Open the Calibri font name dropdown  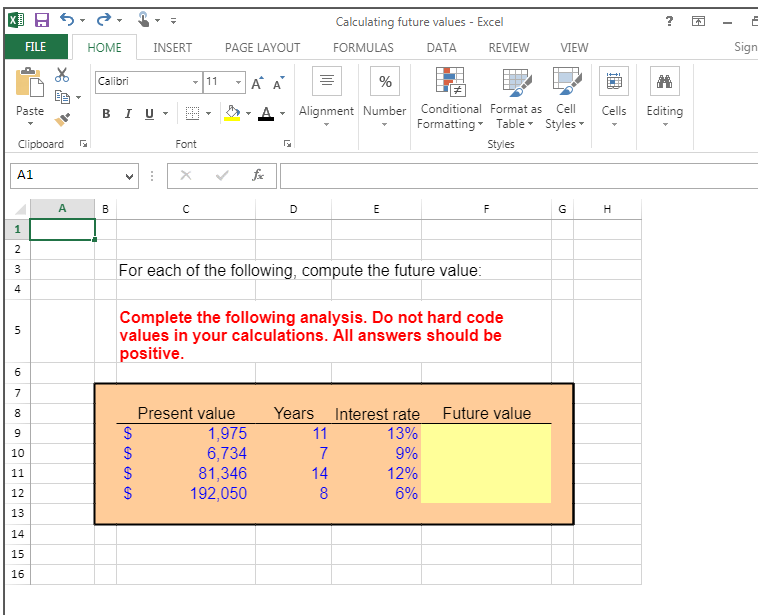[195, 82]
